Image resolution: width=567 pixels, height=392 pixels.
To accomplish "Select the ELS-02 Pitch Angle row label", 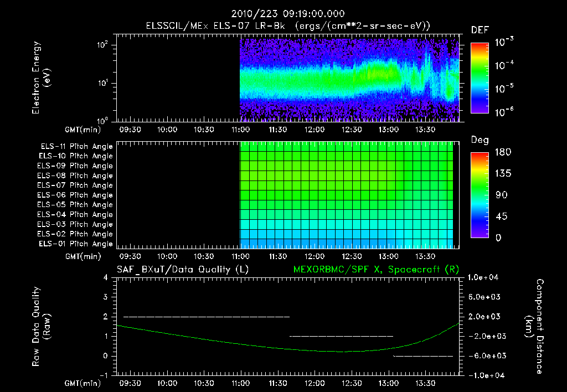I will pyautogui.click(x=75, y=234).
